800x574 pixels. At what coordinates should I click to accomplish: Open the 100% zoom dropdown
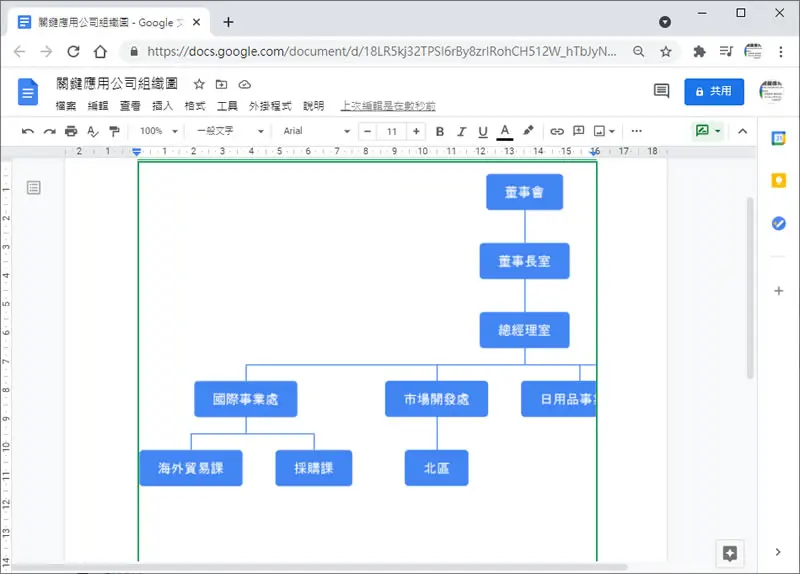tap(159, 131)
